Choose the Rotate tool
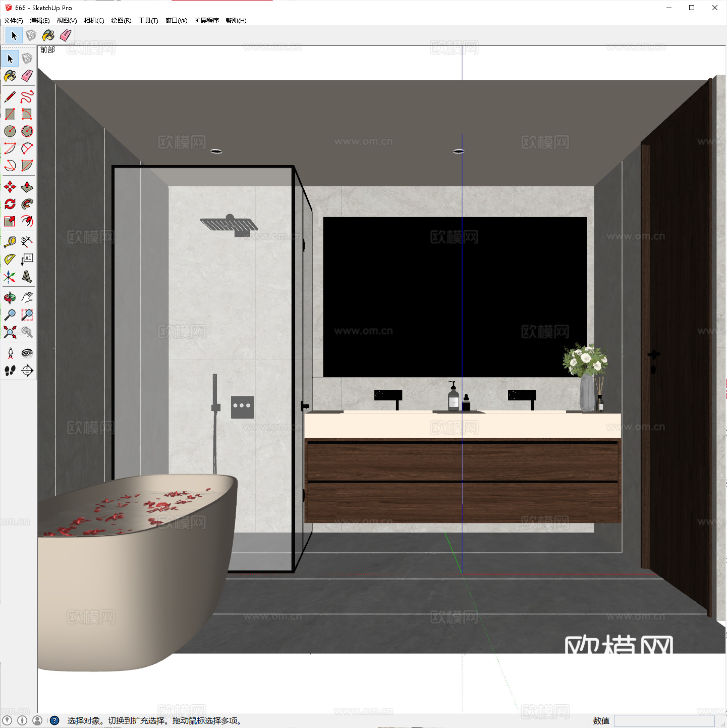The image size is (727, 728). pos(10,204)
